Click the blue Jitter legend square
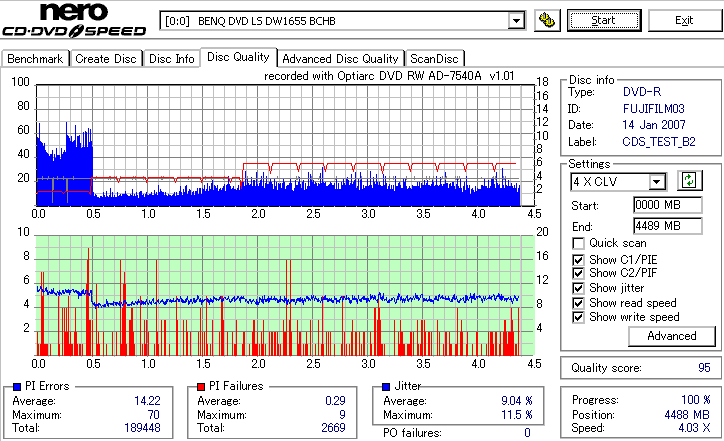The image size is (724, 441). pos(386,387)
